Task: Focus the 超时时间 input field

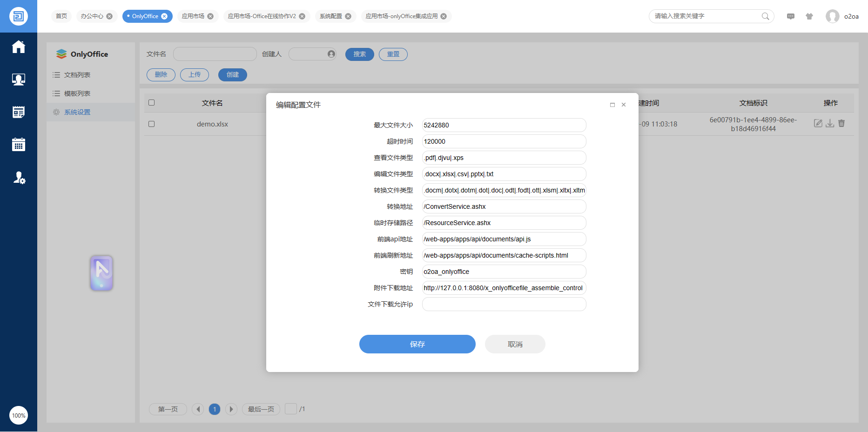Action: pyautogui.click(x=504, y=141)
